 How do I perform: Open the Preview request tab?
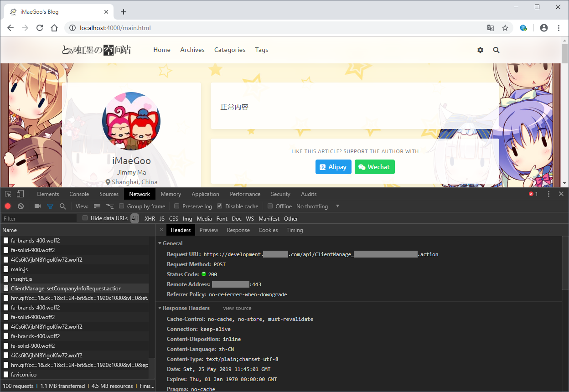[209, 230]
